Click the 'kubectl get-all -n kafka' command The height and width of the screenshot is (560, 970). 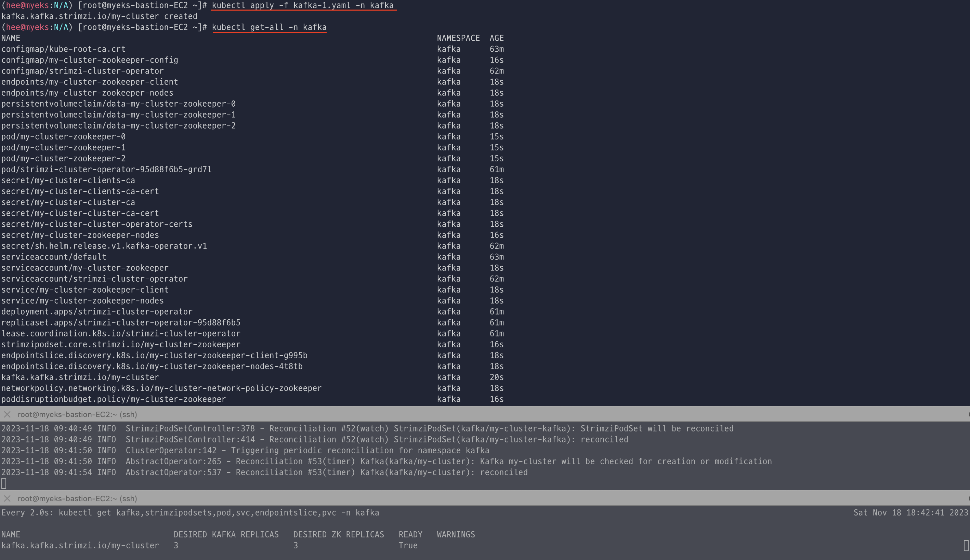269,27
